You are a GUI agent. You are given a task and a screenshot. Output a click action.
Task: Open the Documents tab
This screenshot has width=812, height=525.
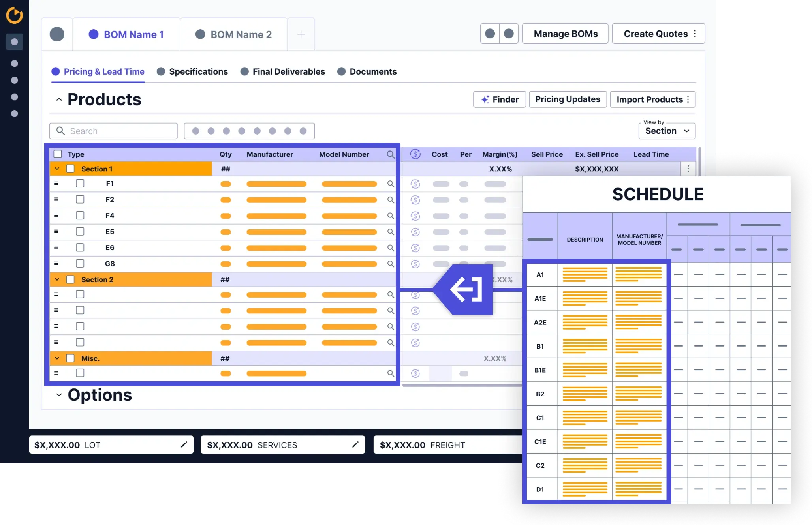[367, 72]
